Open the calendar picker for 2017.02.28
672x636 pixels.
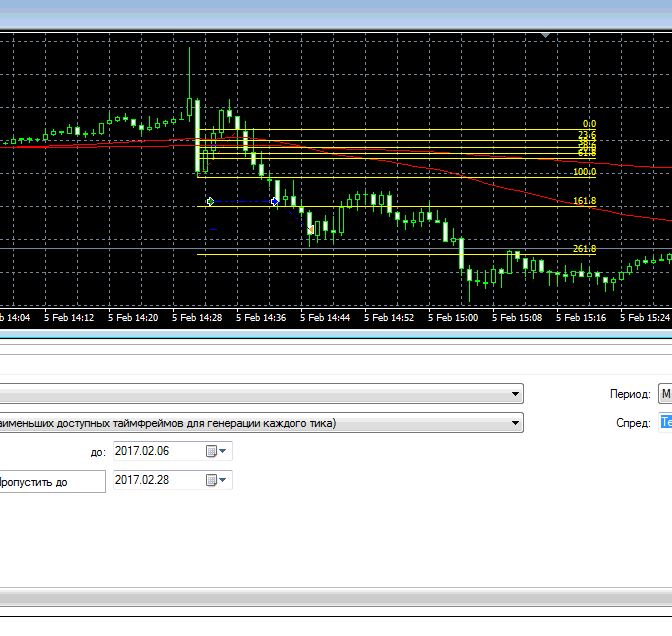216,480
